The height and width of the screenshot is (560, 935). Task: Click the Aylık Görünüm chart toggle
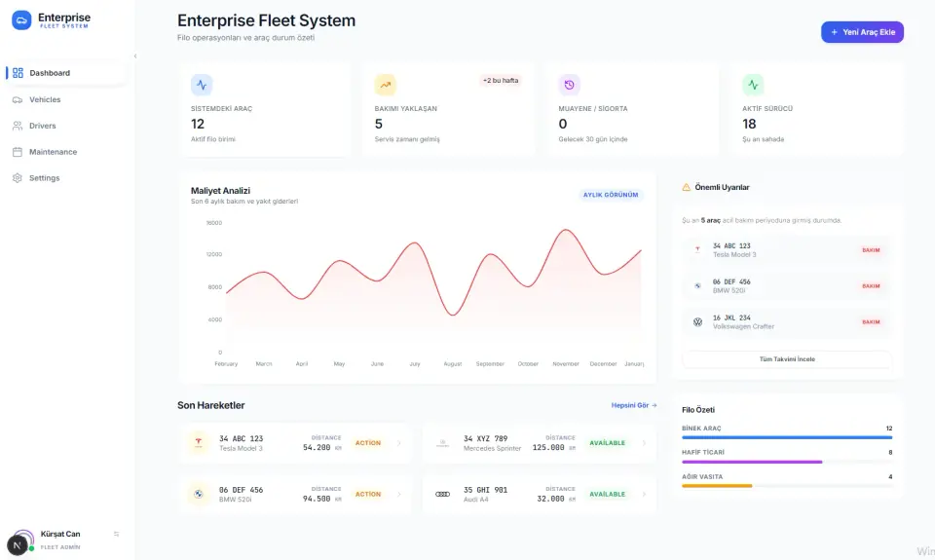611,195
